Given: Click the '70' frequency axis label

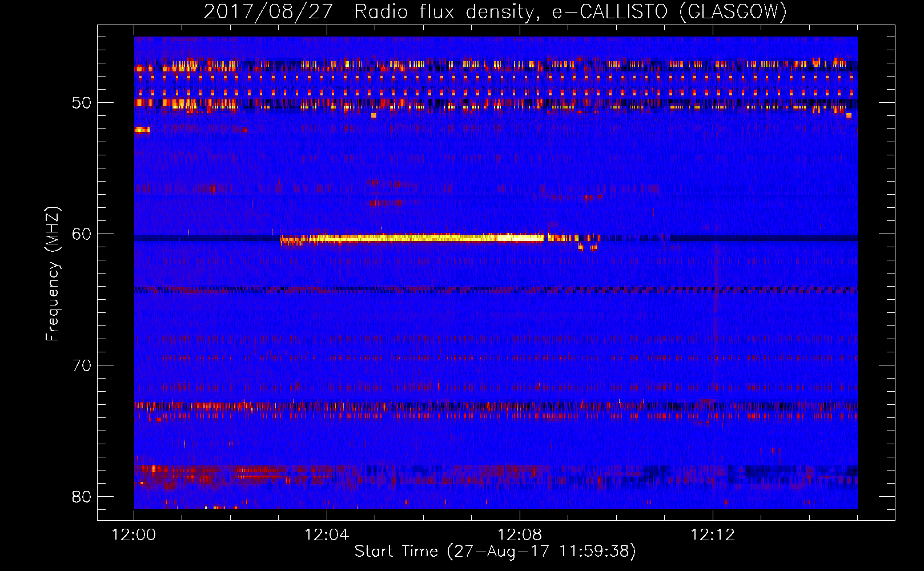Looking at the screenshot, I should [x=81, y=365].
